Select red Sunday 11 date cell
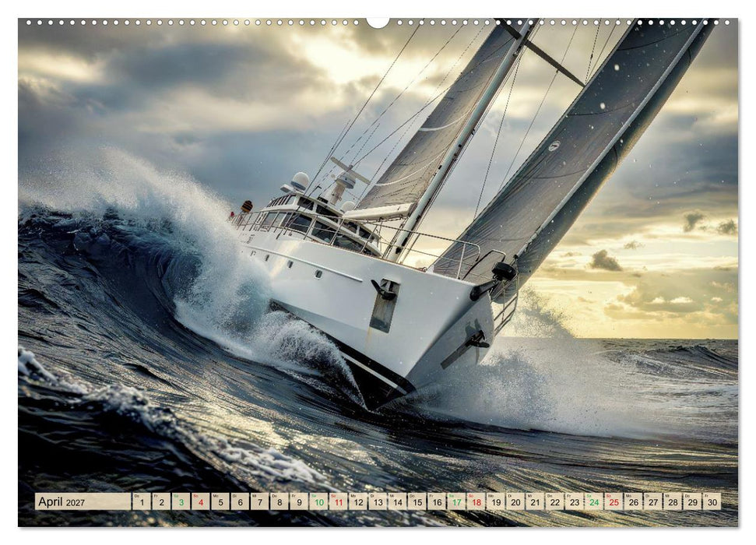 (x=339, y=501)
